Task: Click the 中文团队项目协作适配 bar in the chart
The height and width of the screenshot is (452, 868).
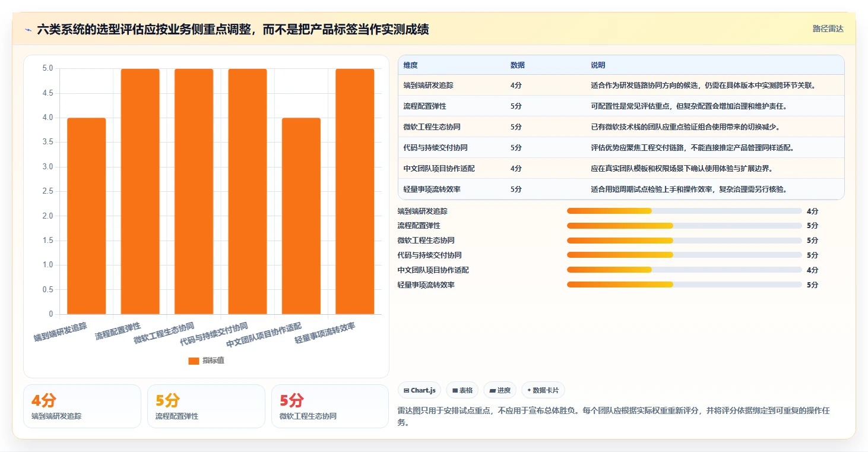Action: coord(301,216)
